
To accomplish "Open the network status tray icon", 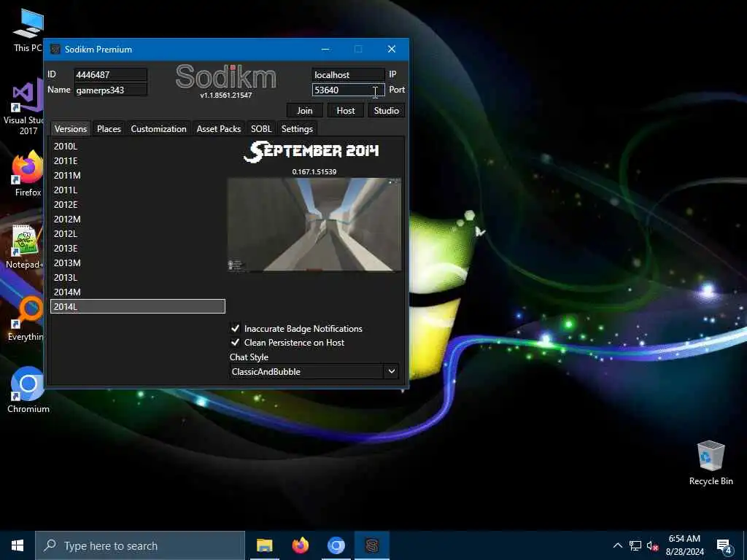I will 635,545.
